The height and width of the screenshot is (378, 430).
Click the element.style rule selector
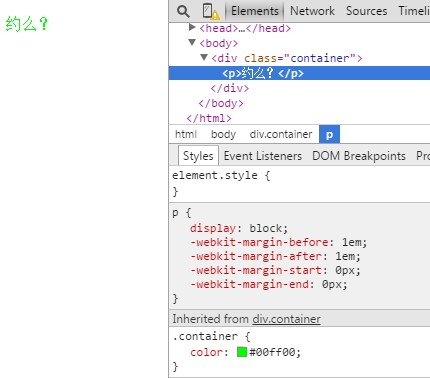(215, 175)
